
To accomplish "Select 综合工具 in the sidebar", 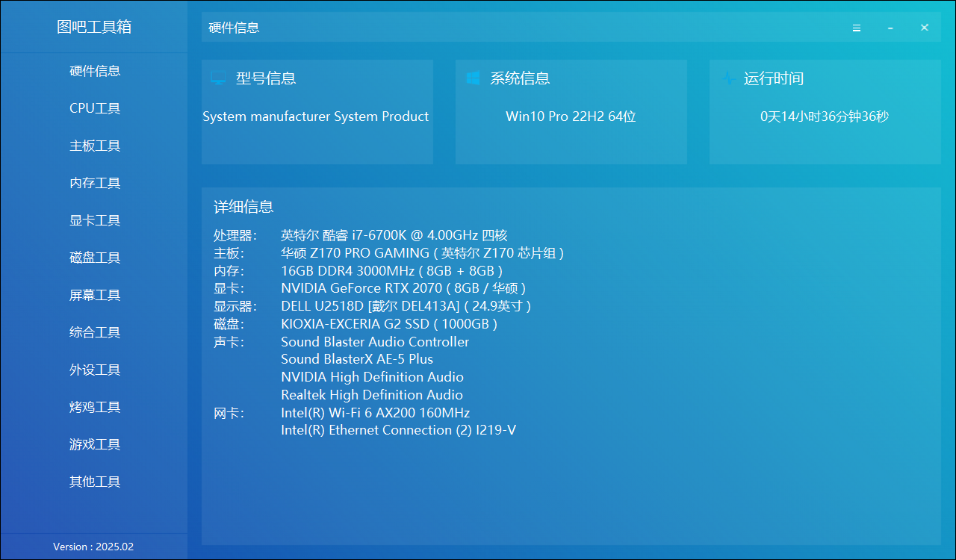I will (x=94, y=332).
